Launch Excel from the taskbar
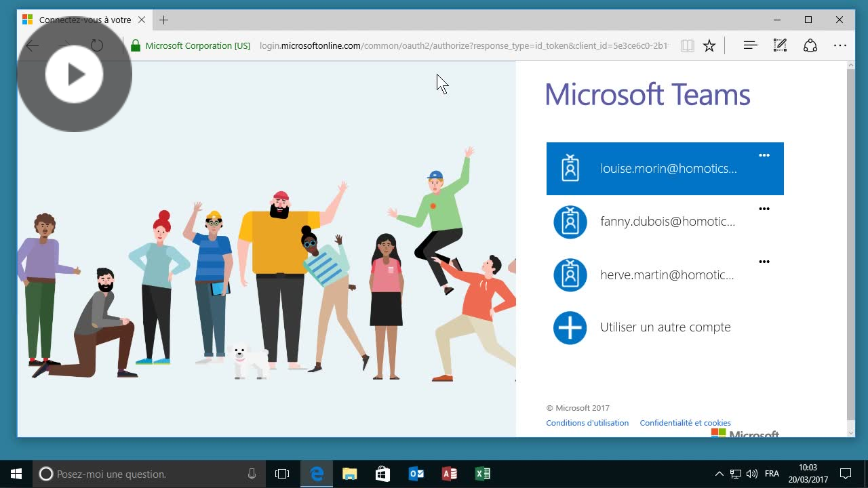This screenshot has width=868, height=488. coord(482,474)
